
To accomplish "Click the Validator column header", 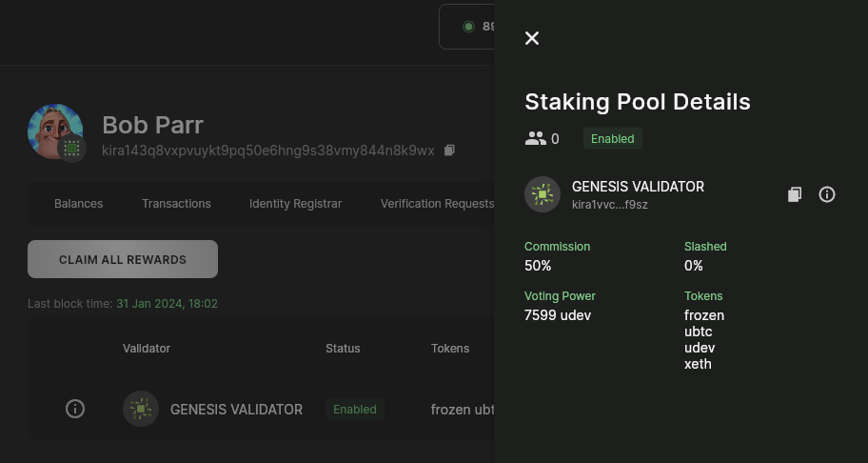I will coord(147,349).
